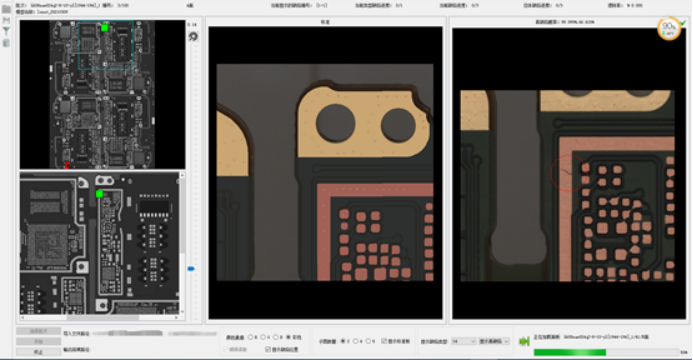Click the save disk icon in left toolbar
693x360 pixels.
[6, 20]
